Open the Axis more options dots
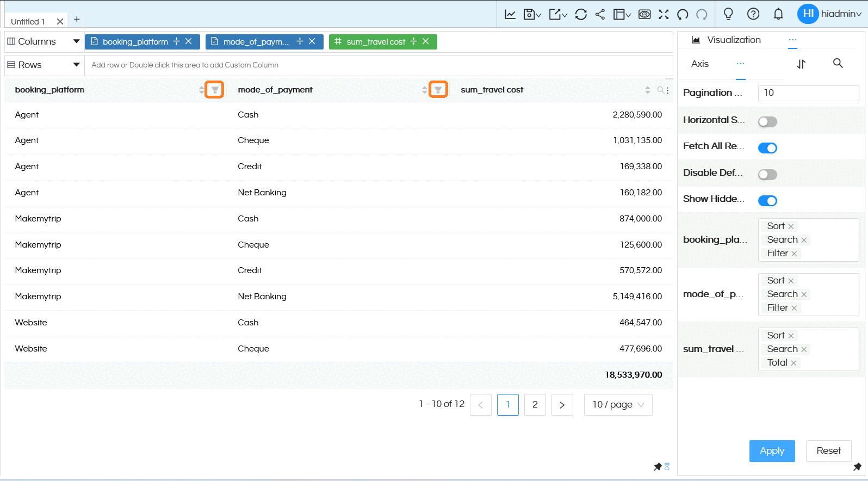The height and width of the screenshot is (481, 868). (741, 64)
